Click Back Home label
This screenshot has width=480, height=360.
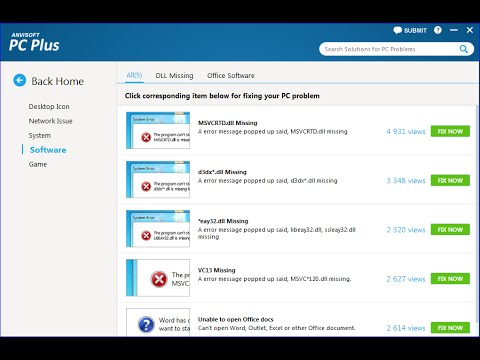point(58,81)
